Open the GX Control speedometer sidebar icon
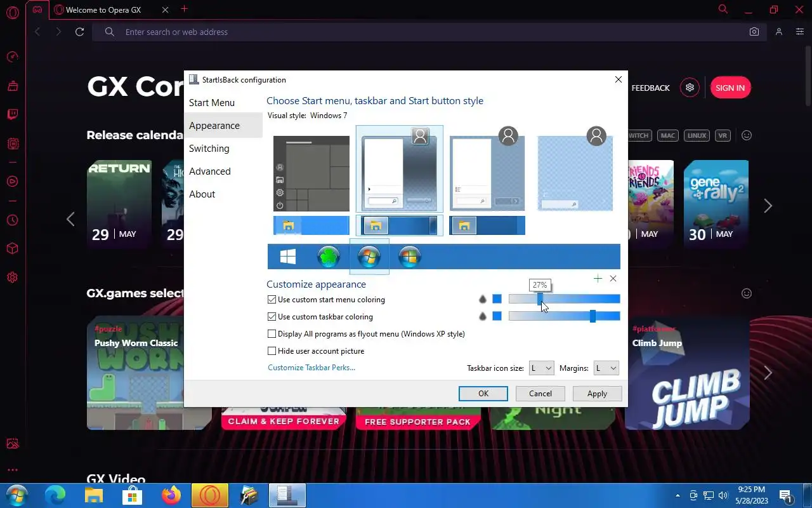The height and width of the screenshot is (508, 812). tap(12, 57)
